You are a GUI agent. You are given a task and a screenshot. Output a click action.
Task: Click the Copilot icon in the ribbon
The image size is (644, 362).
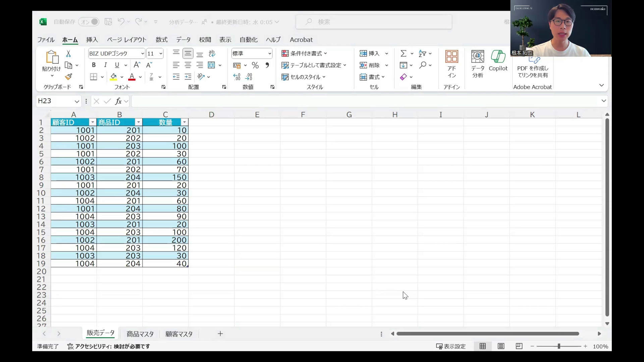click(498, 62)
